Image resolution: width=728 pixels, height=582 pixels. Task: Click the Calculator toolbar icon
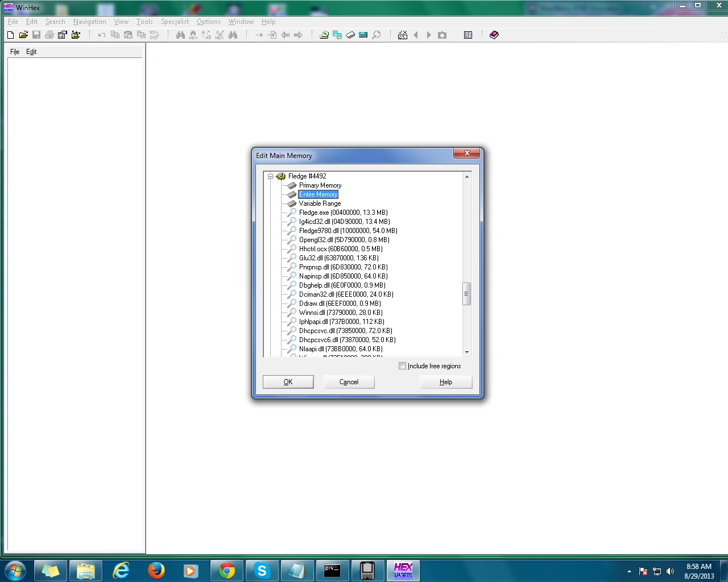(x=363, y=35)
